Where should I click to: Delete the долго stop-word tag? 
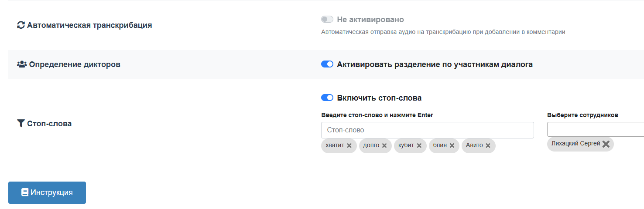click(384, 146)
